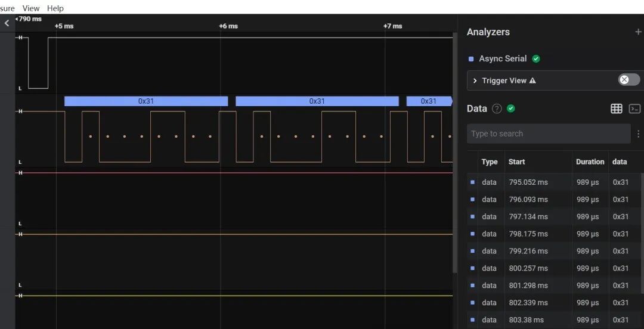The width and height of the screenshot is (644, 329).
Task: Click the Async Serial analyzer name
Action: (503, 58)
